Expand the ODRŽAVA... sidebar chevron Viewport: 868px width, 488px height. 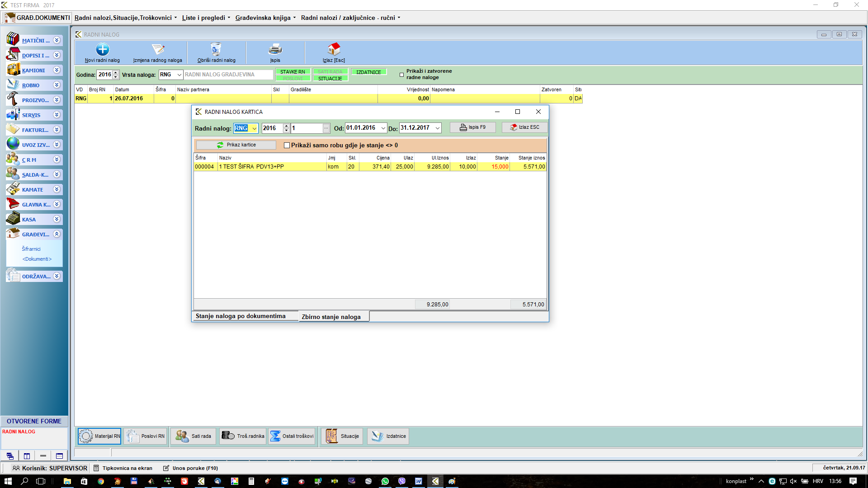click(x=57, y=276)
